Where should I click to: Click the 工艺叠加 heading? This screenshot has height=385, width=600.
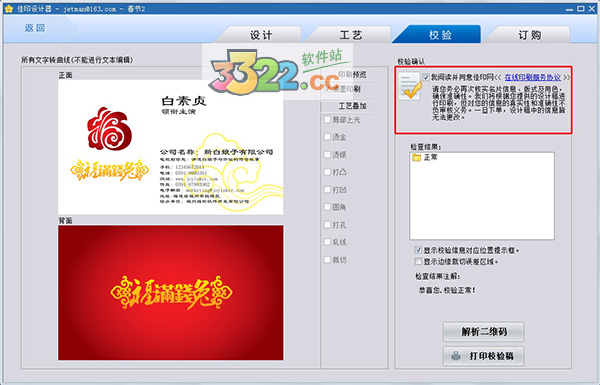coord(352,106)
